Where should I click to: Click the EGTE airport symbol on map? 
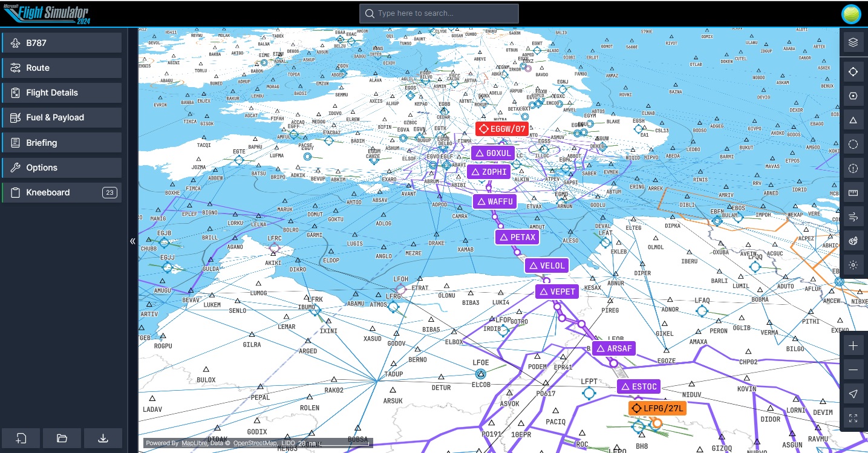239,160
